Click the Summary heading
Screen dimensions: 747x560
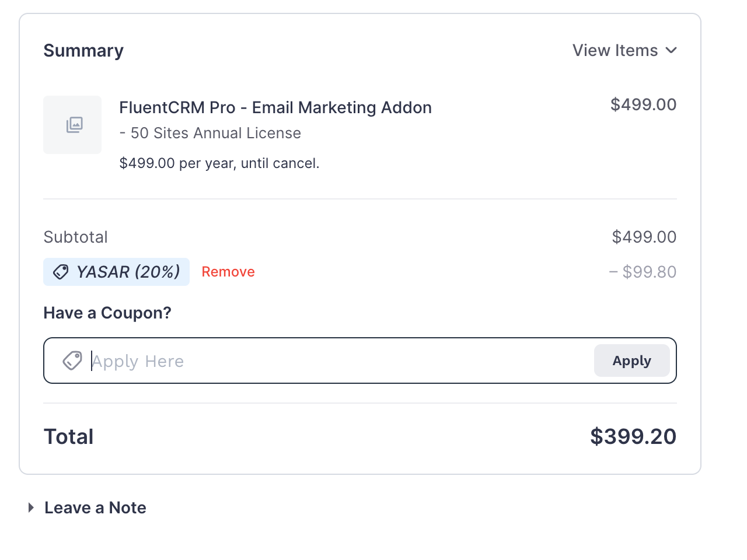coord(83,51)
